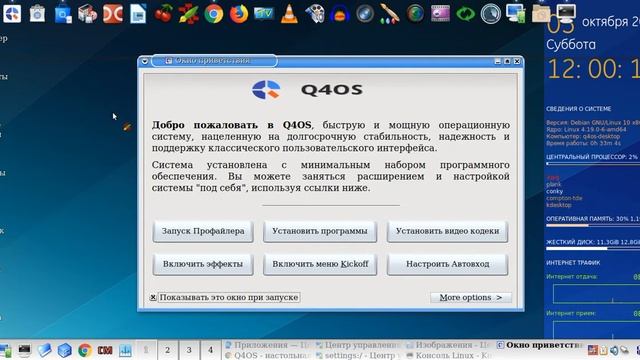
Task: Open the clock-faced backup icon in dock
Action: (491, 14)
